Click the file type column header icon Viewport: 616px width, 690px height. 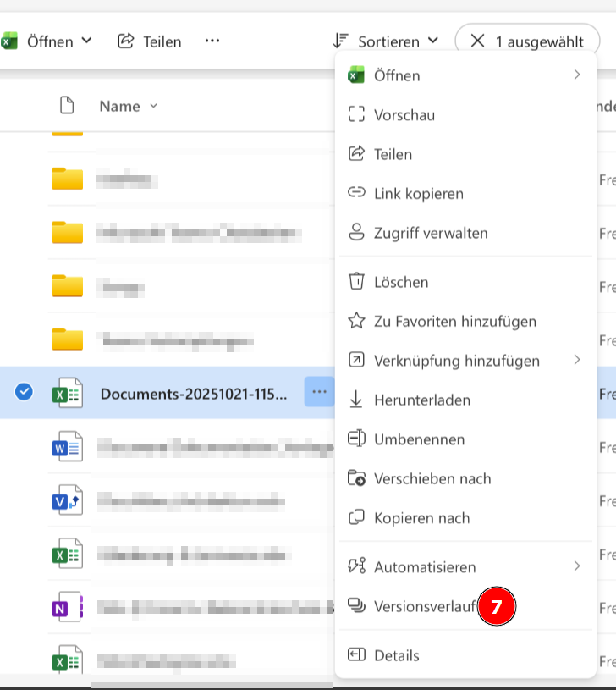pyautogui.click(x=67, y=106)
